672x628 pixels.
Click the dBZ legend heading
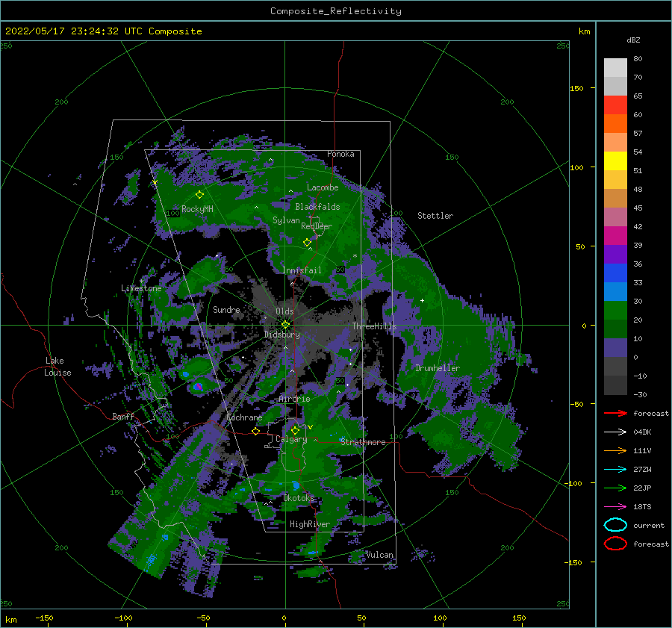click(633, 40)
